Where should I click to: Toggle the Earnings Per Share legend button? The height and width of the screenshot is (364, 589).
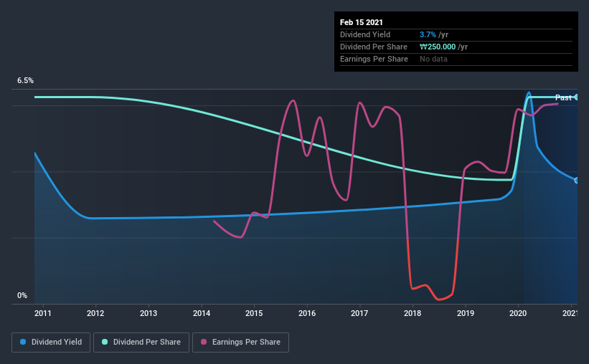click(x=241, y=343)
